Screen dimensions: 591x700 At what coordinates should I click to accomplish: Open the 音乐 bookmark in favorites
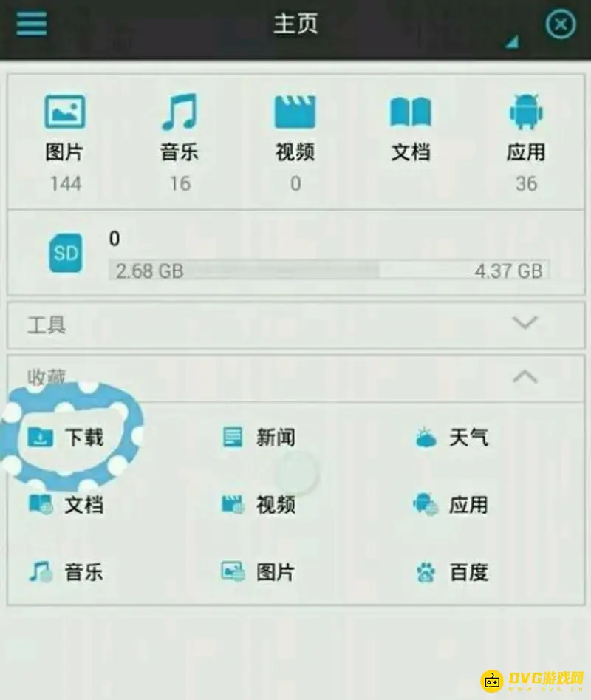pos(66,572)
